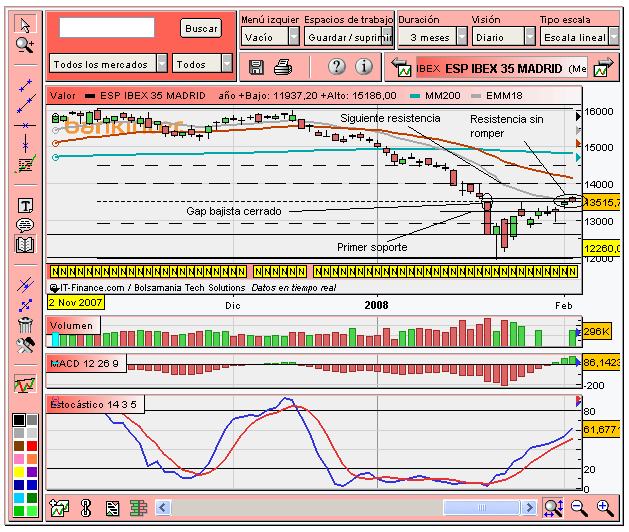Viewport: 629px width, 532px height.
Task: Open the list view icon in bottom toolbar
Action: pyautogui.click(x=113, y=509)
